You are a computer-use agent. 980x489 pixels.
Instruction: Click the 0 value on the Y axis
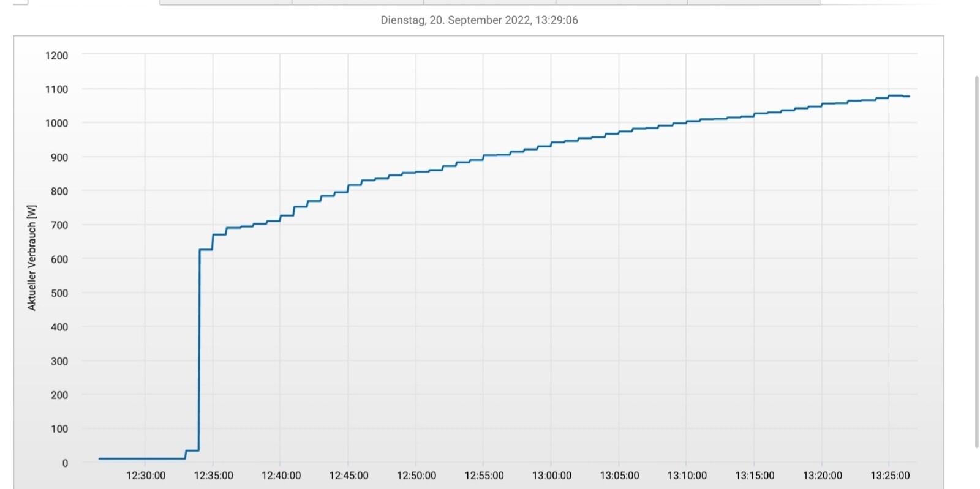click(x=65, y=463)
